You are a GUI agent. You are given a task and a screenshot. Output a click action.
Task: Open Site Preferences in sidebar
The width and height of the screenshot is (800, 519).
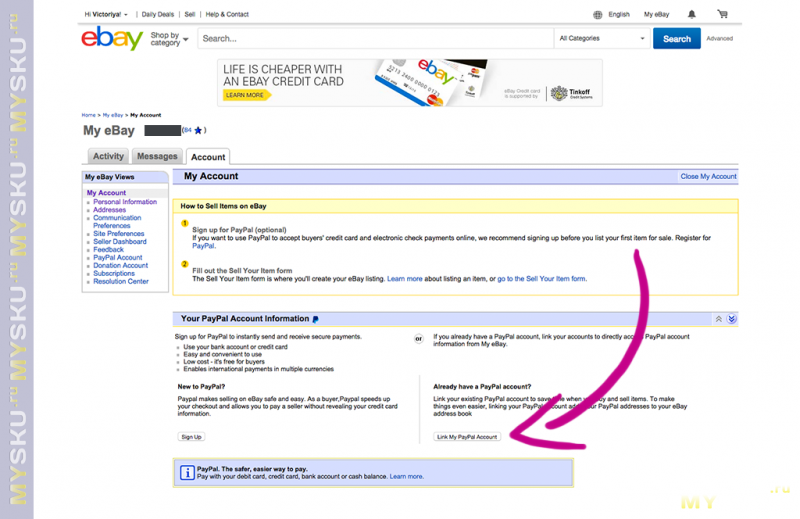pyautogui.click(x=118, y=234)
